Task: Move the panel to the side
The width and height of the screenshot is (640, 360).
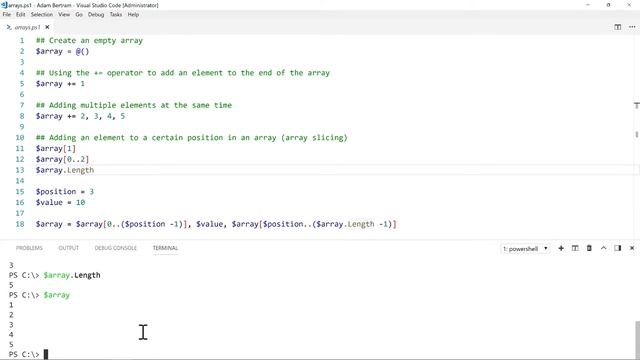Action: click(618, 248)
